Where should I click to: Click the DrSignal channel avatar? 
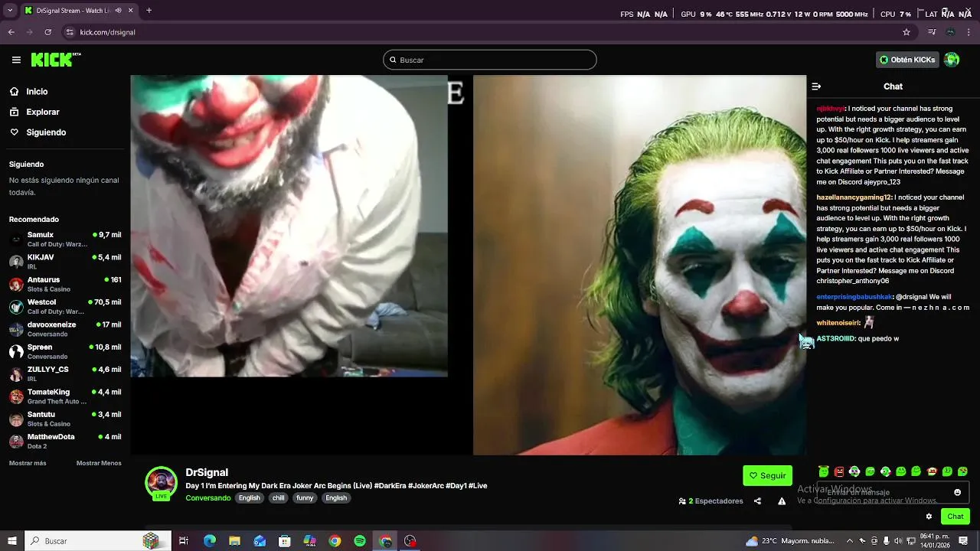162,482
